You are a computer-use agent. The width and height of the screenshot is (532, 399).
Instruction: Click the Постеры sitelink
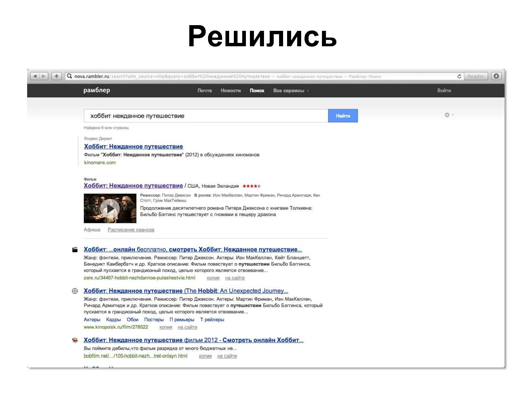click(x=154, y=320)
